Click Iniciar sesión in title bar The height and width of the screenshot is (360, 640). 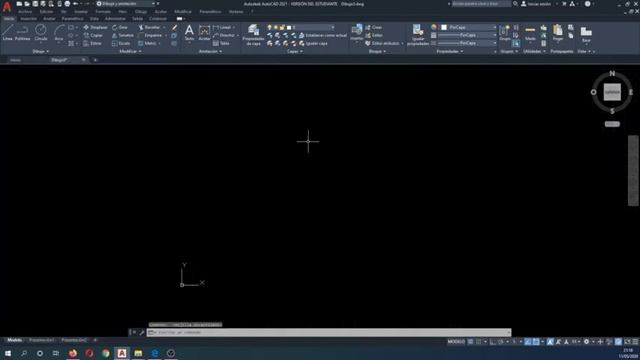[x=536, y=4]
